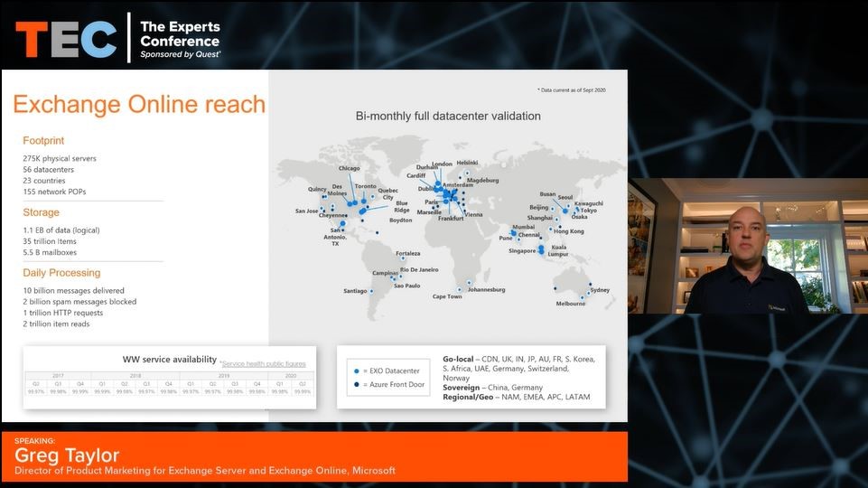Click the 'Johannesburg' map label
868x488 pixels.
(487, 289)
